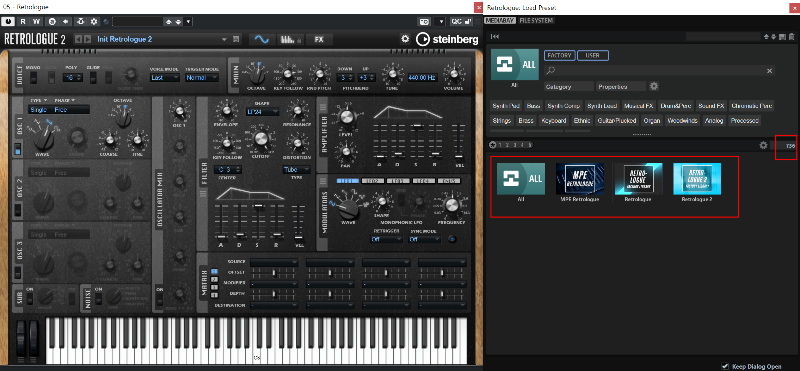The height and width of the screenshot is (371, 800).
Task: Tick Keep Dialog Open checkbox
Action: pos(724,366)
